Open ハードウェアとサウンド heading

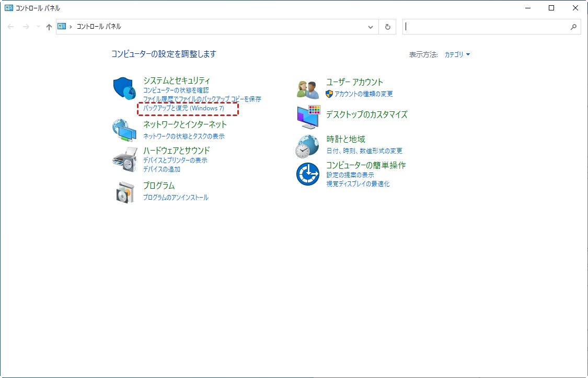pyautogui.click(x=177, y=151)
